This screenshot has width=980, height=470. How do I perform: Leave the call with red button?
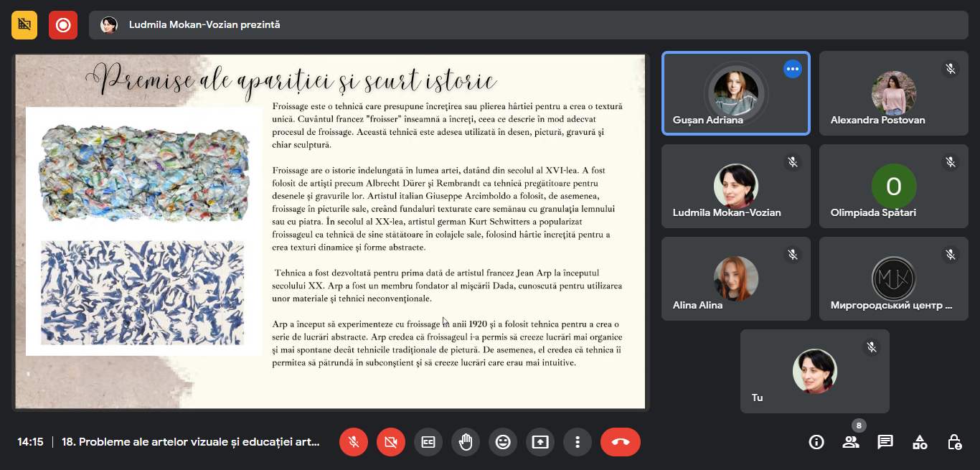[621, 442]
